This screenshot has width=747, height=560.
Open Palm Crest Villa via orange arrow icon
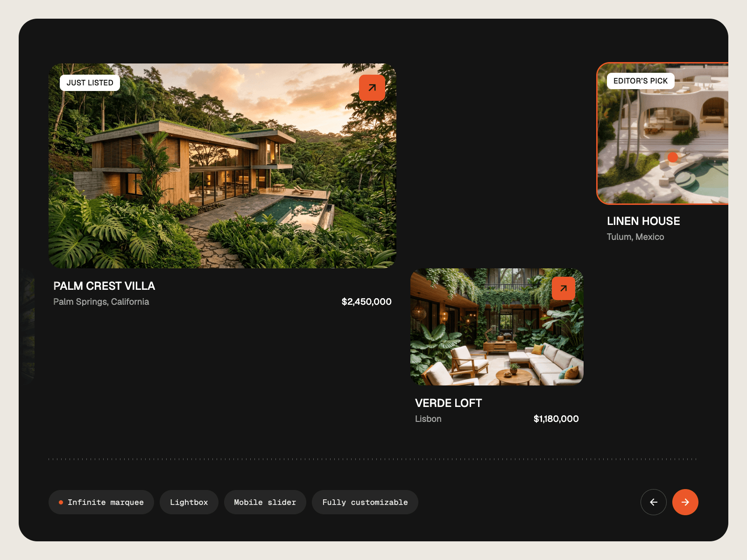(x=372, y=88)
